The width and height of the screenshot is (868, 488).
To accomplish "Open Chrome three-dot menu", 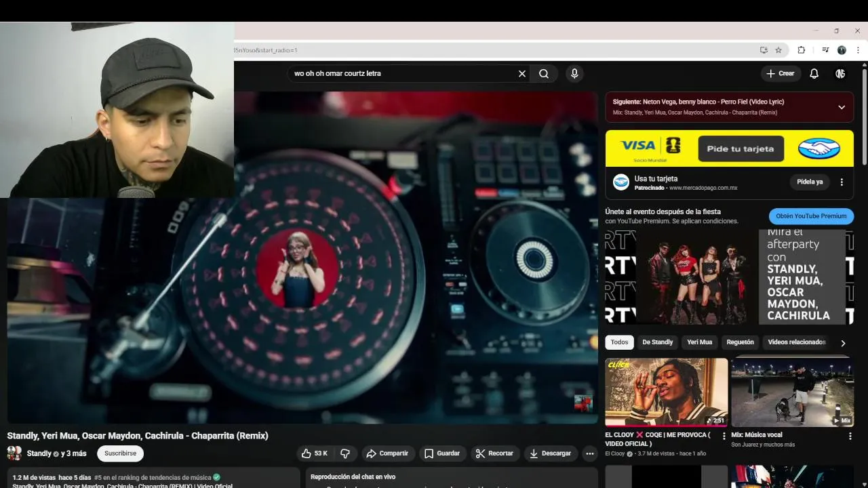I will 858,50.
